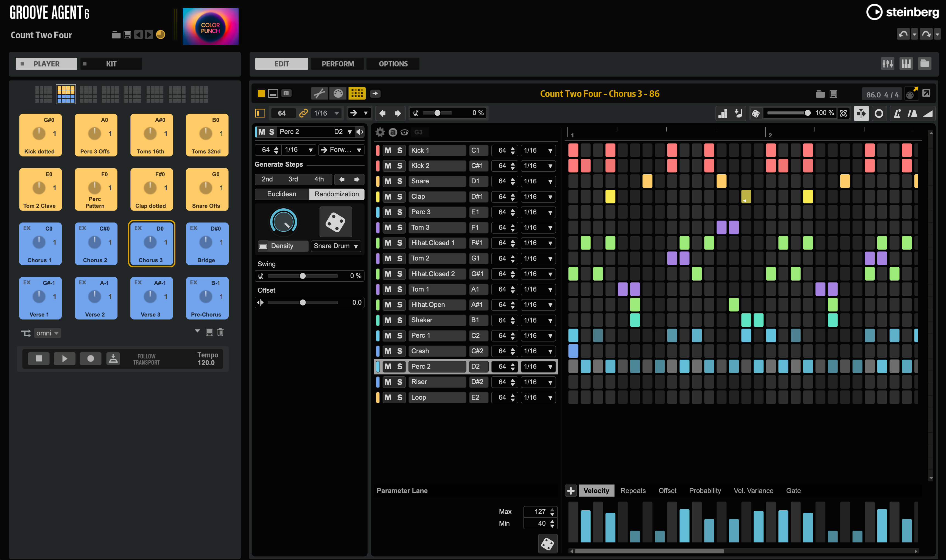The image size is (946, 560).
Task: Click the randomize dice button in Generate Steps
Action: [335, 222]
